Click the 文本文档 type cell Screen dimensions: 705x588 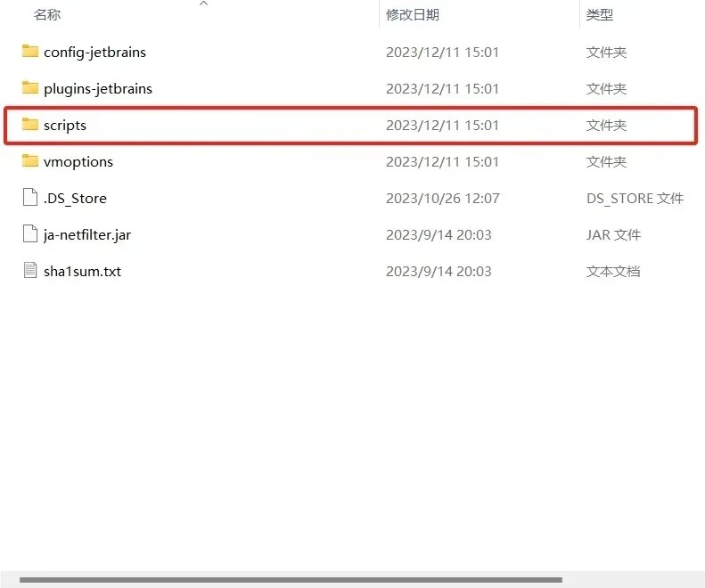(612, 272)
